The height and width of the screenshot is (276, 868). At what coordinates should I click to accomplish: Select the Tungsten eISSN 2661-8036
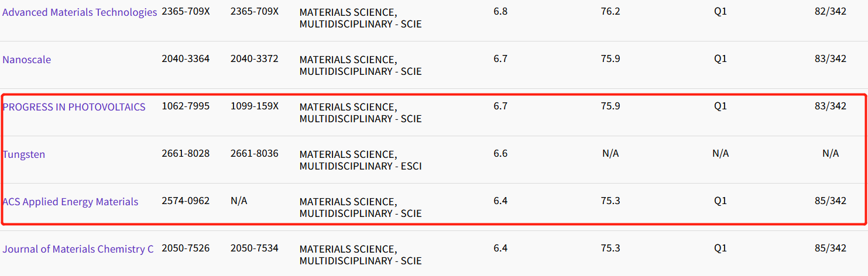click(255, 154)
